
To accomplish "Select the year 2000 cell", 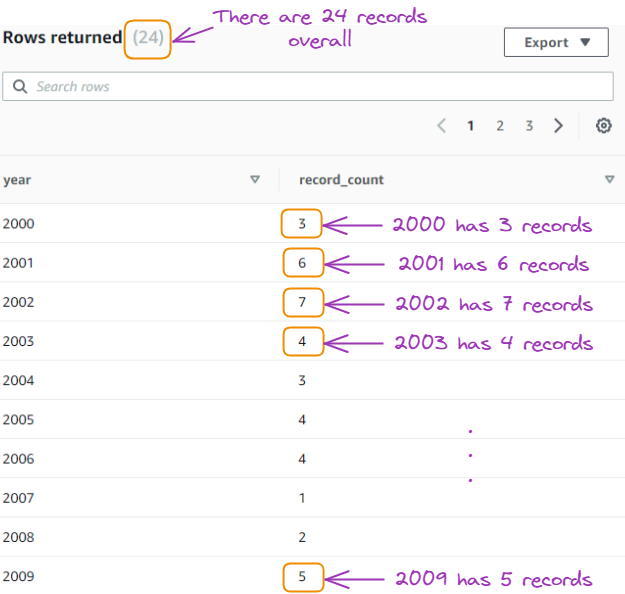I will [x=19, y=224].
